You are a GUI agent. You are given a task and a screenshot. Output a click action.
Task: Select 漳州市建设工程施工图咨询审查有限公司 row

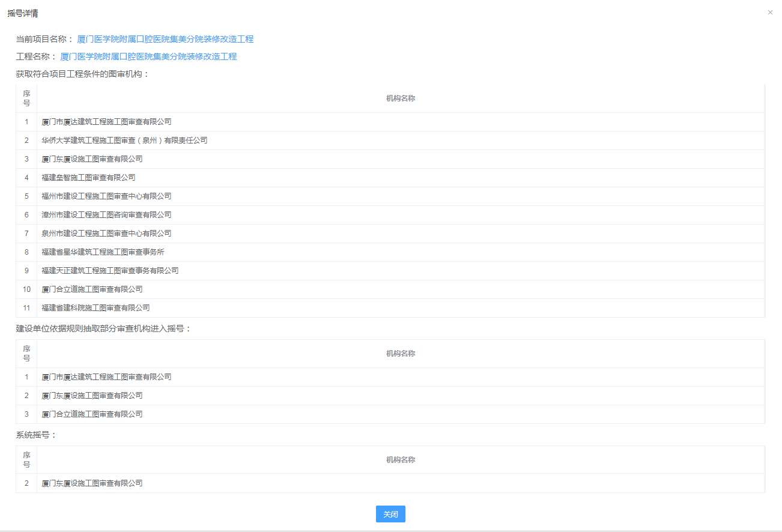pyautogui.click(x=390, y=215)
